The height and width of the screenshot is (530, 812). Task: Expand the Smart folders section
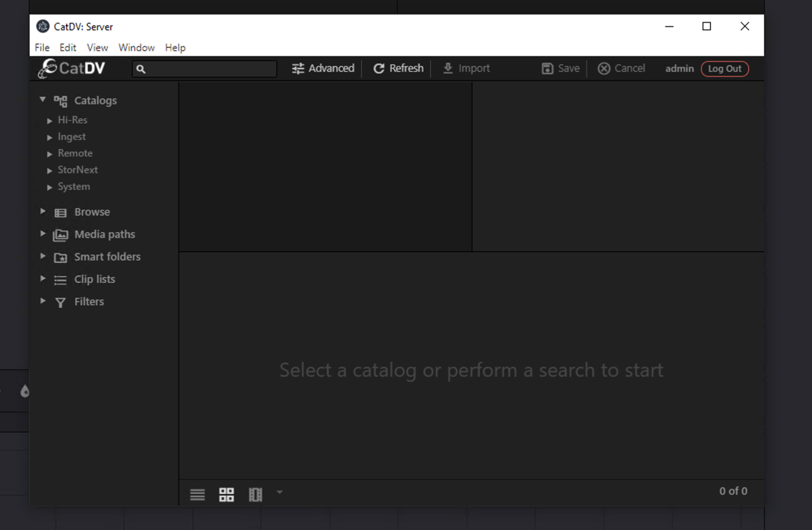pyautogui.click(x=42, y=256)
